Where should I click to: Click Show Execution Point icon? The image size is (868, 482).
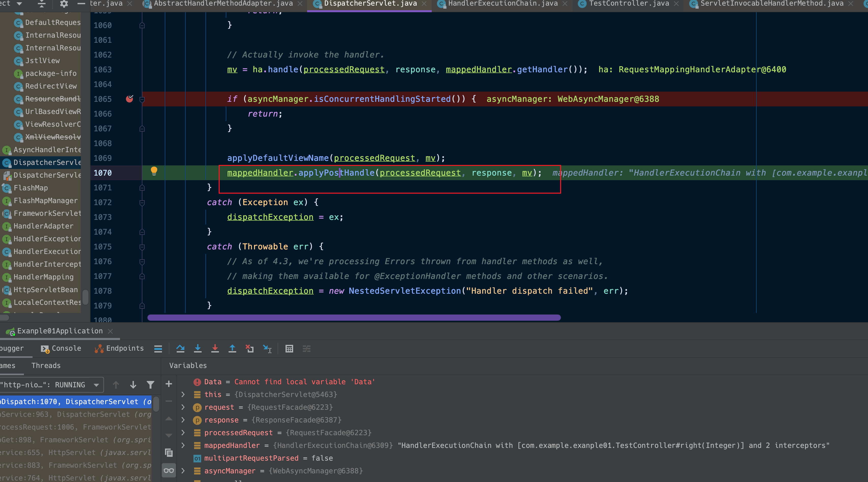[158, 348]
